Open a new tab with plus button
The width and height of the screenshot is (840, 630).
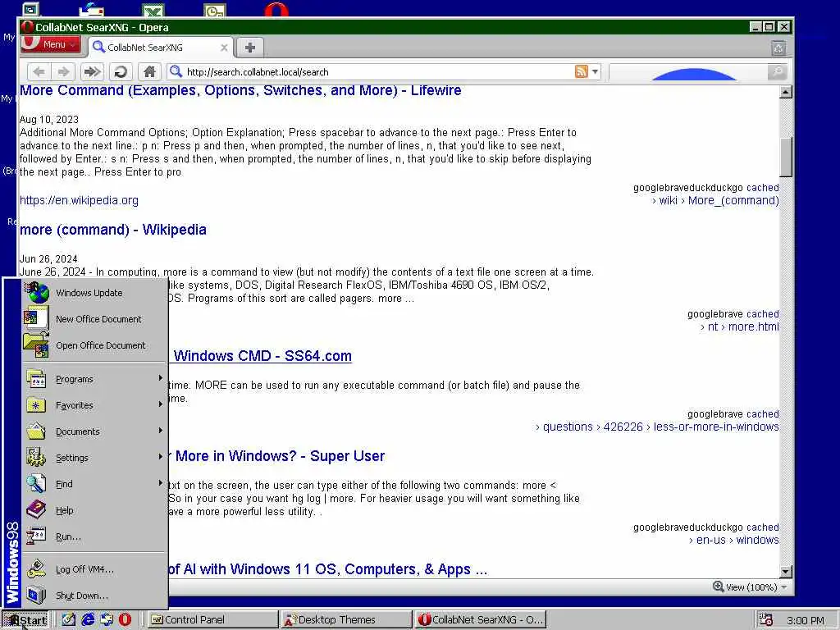249,48
